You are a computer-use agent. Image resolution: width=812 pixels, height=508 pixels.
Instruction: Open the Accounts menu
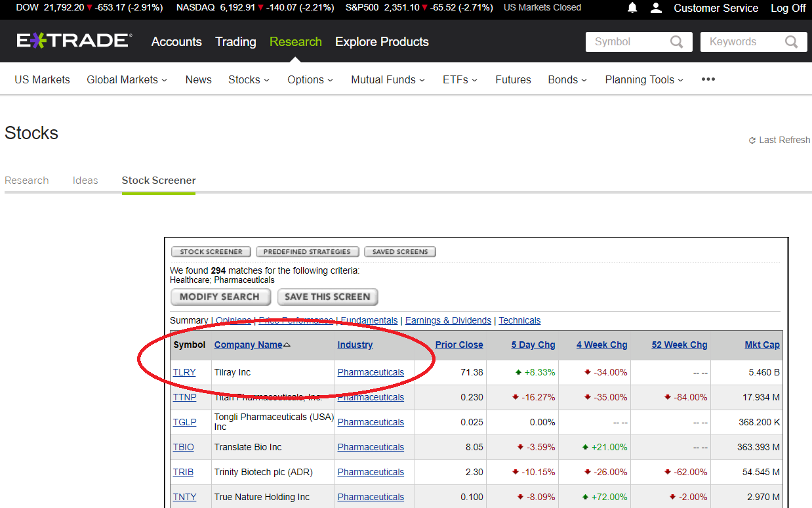click(176, 41)
